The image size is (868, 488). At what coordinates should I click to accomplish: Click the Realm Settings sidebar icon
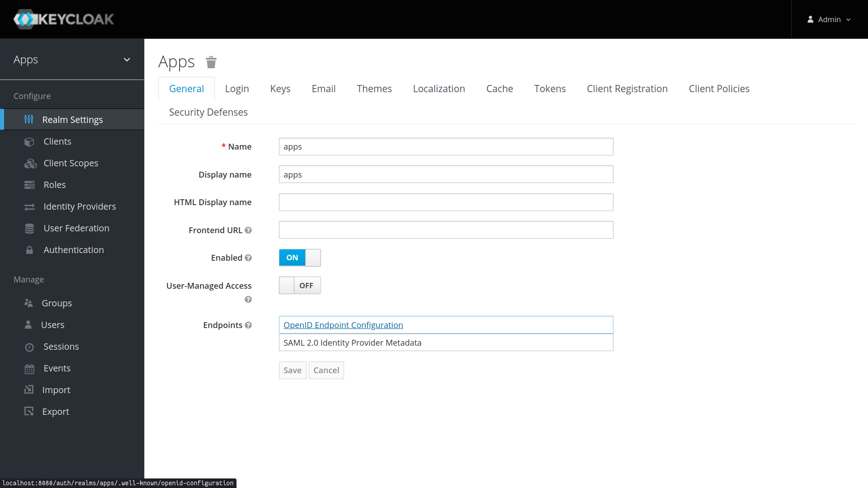pos(29,119)
